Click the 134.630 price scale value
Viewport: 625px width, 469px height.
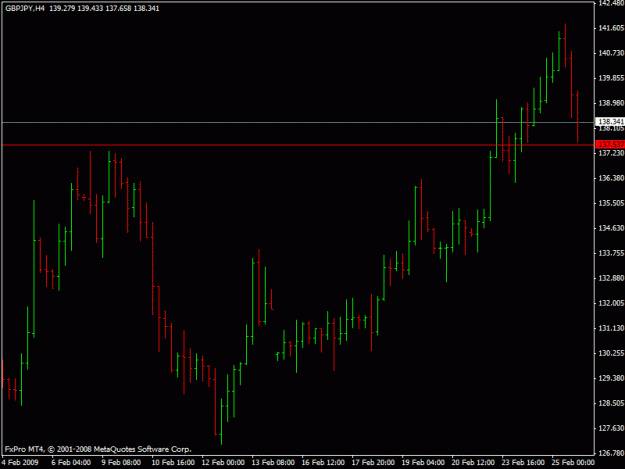(x=611, y=228)
